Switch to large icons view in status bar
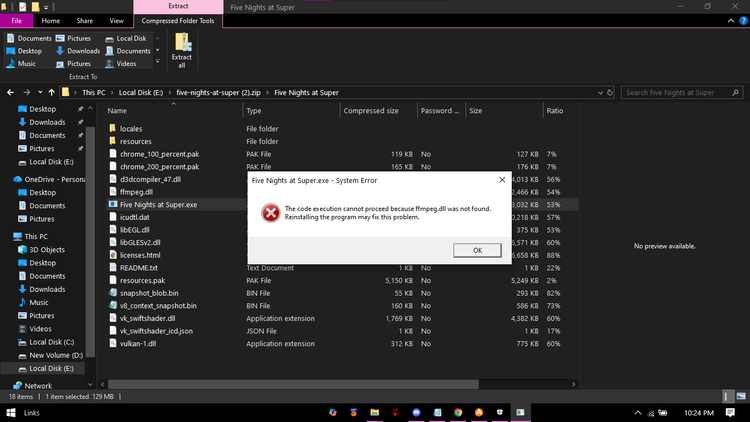 (x=741, y=396)
